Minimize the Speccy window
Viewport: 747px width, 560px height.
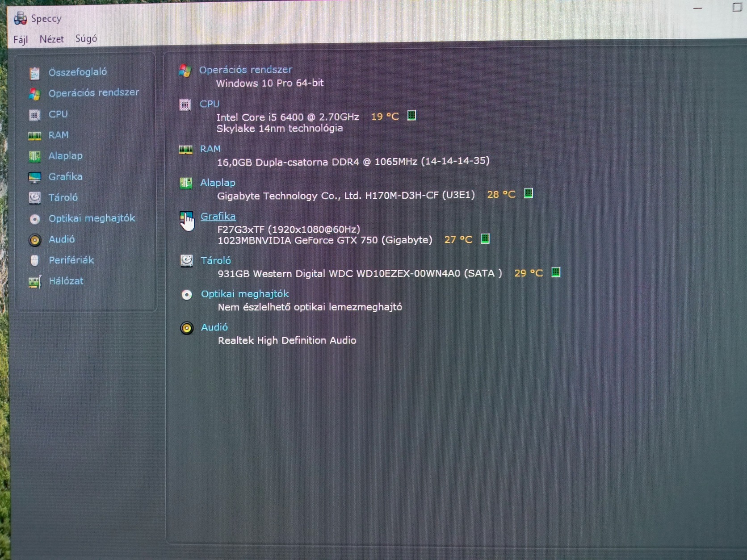point(698,8)
